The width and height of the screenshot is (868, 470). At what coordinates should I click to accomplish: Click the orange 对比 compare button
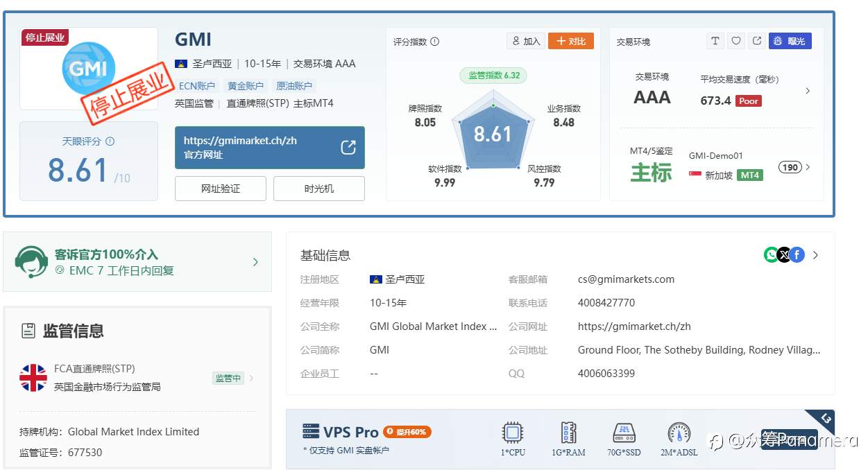click(571, 41)
